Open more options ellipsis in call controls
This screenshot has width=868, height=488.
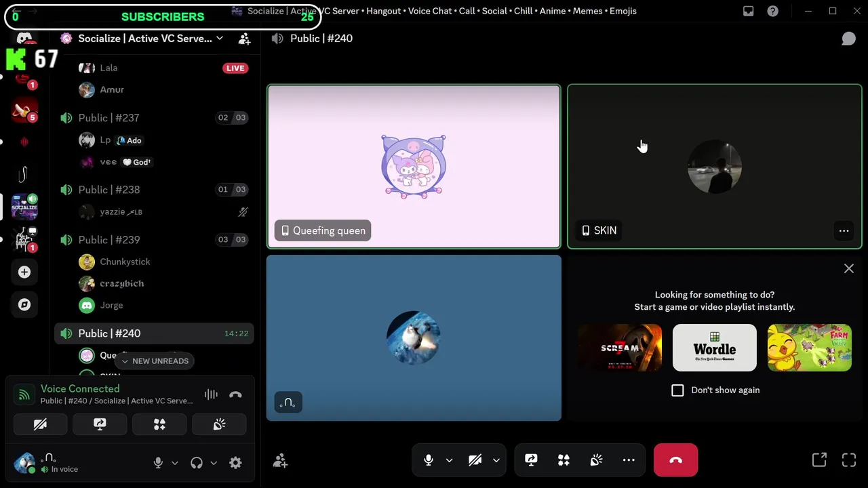(x=629, y=460)
